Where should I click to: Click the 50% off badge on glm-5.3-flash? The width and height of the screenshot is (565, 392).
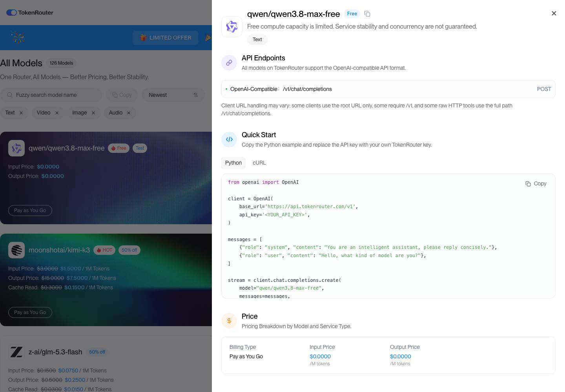click(97, 352)
